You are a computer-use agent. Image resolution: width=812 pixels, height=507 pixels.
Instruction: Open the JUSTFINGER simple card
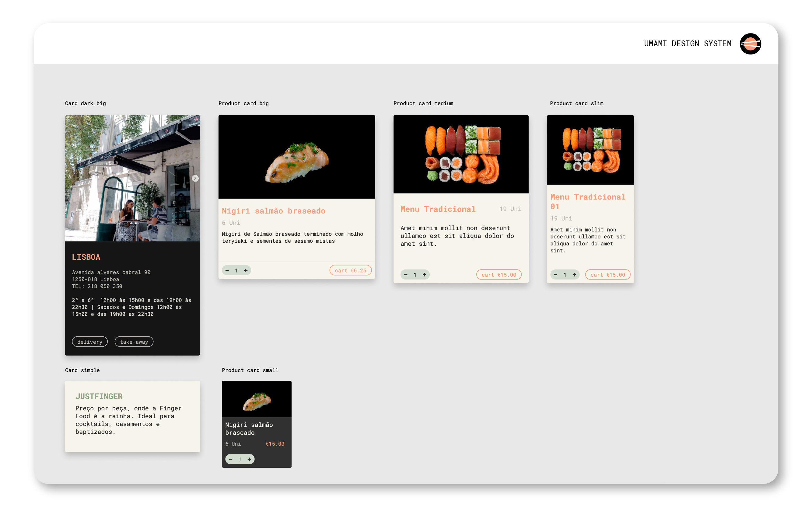click(x=132, y=416)
